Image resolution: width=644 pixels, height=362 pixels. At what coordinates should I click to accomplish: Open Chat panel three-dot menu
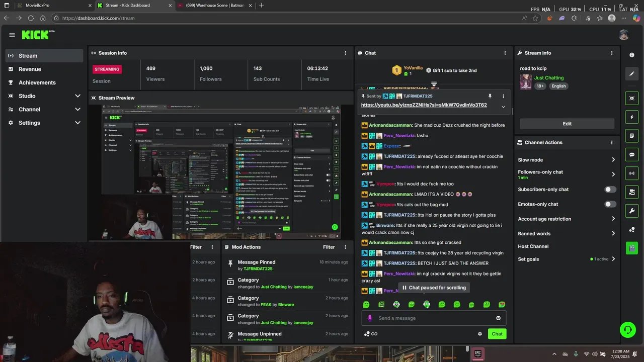tap(505, 53)
